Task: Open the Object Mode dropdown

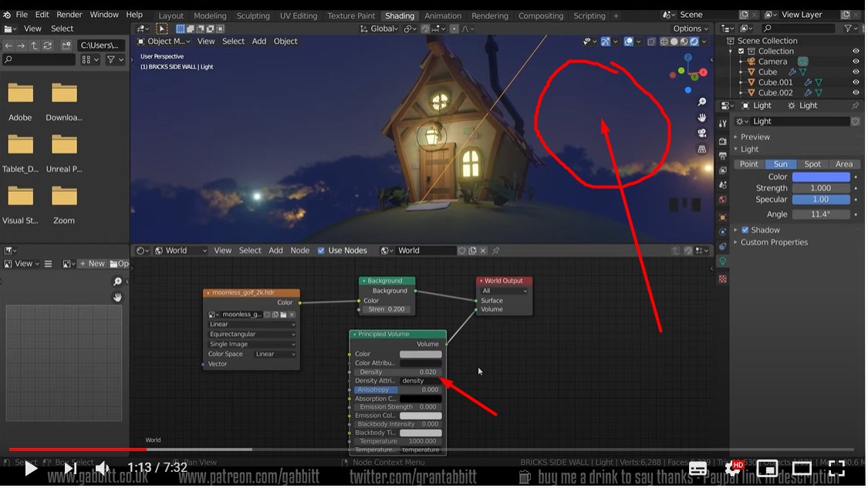Action: point(164,42)
